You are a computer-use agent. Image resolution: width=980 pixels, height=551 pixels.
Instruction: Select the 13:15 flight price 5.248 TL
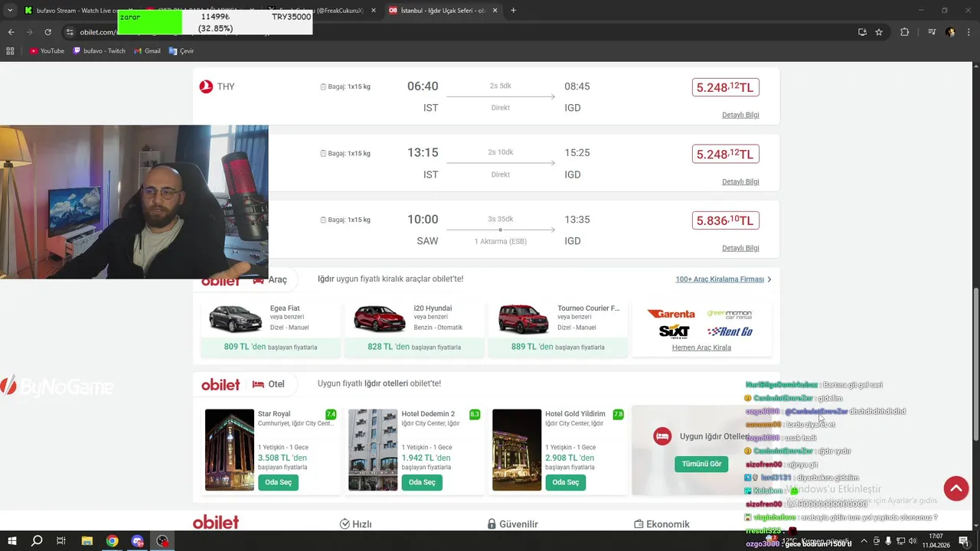pyautogui.click(x=725, y=154)
